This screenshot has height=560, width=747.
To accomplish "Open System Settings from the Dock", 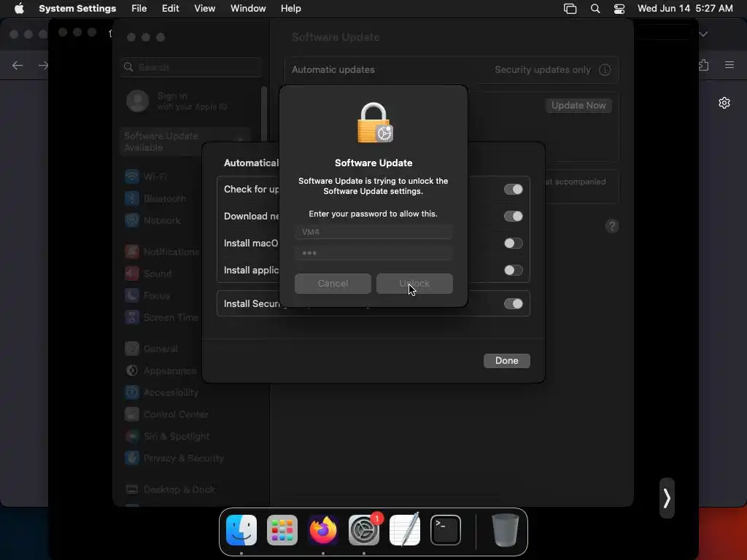I will click(364, 530).
